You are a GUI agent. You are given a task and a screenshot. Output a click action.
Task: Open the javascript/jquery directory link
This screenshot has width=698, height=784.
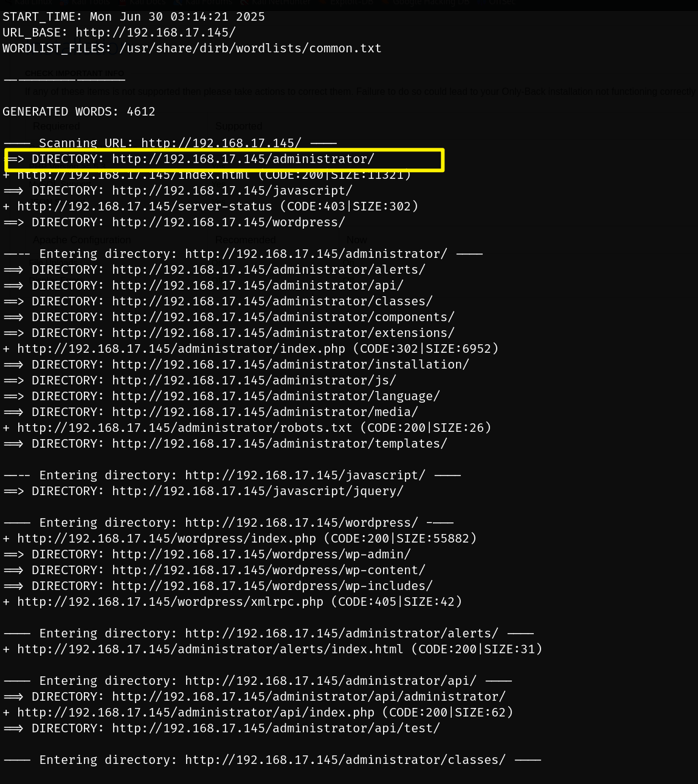(x=257, y=491)
